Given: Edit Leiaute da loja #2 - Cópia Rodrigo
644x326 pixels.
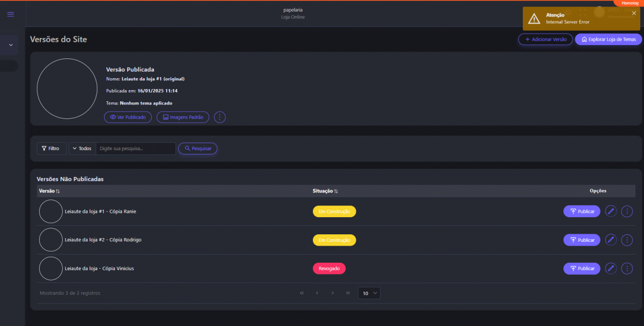Looking at the screenshot, I should (611, 240).
